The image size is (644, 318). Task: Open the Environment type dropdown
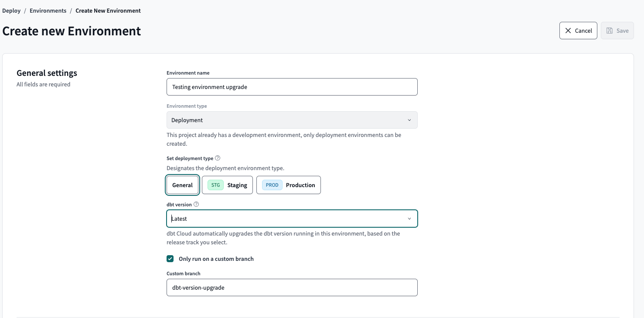[x=292, y=120]
